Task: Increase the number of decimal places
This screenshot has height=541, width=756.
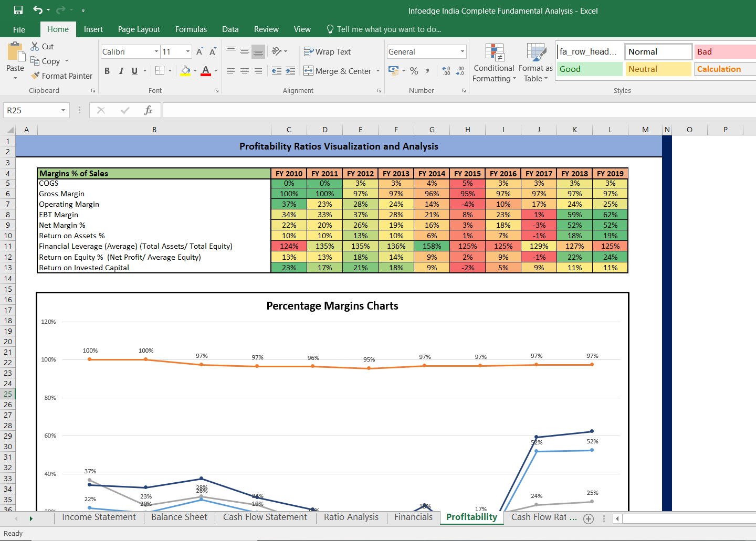Action: (x=446, y=71)
